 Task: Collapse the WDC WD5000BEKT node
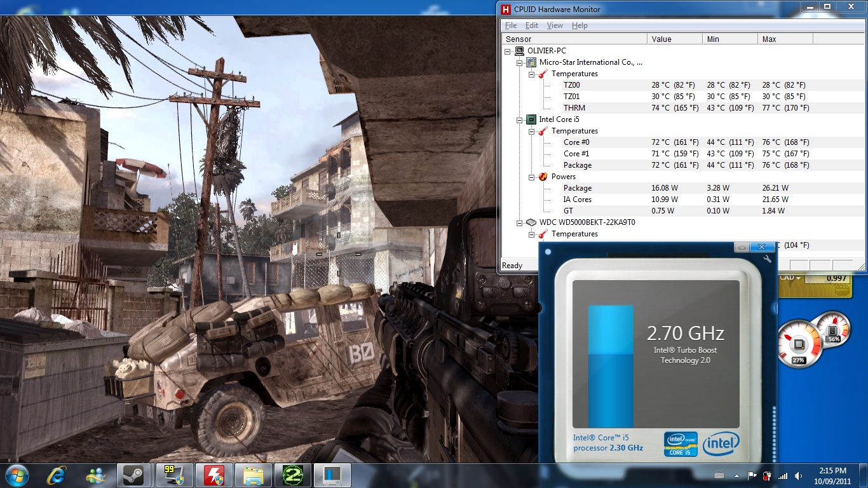coord(520,222)
